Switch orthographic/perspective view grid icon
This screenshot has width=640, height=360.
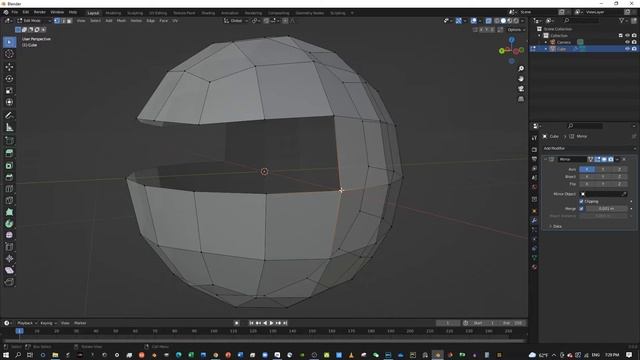[521, 99]
